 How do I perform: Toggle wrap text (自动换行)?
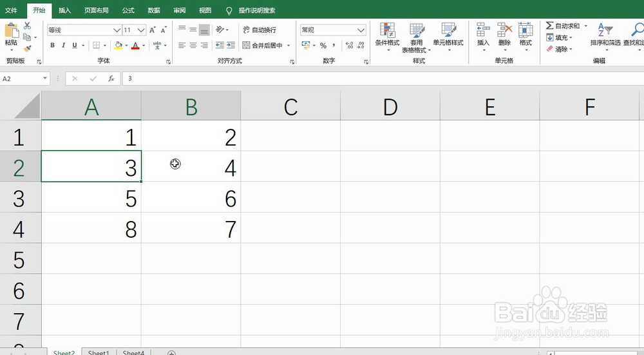[260, 30]
